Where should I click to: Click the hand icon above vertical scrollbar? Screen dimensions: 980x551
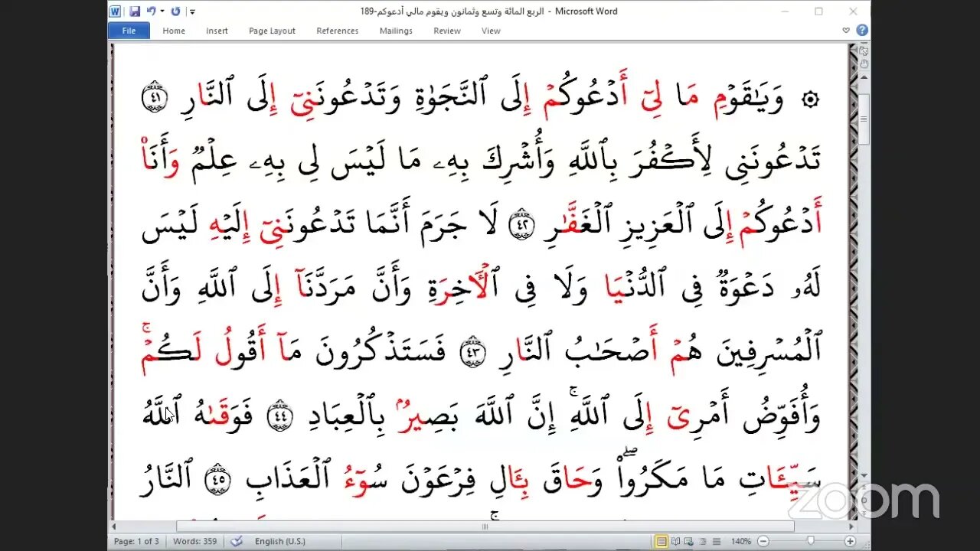(864, 64)
